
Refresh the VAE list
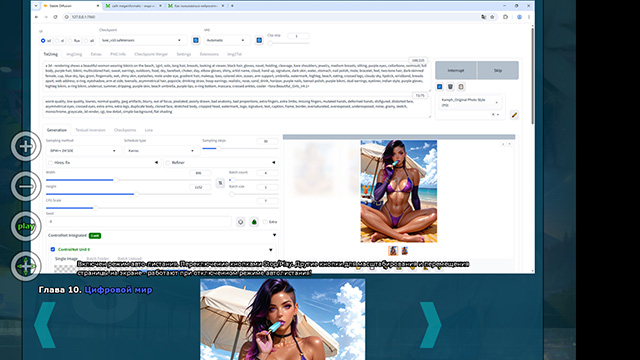[x=259, y=40]
